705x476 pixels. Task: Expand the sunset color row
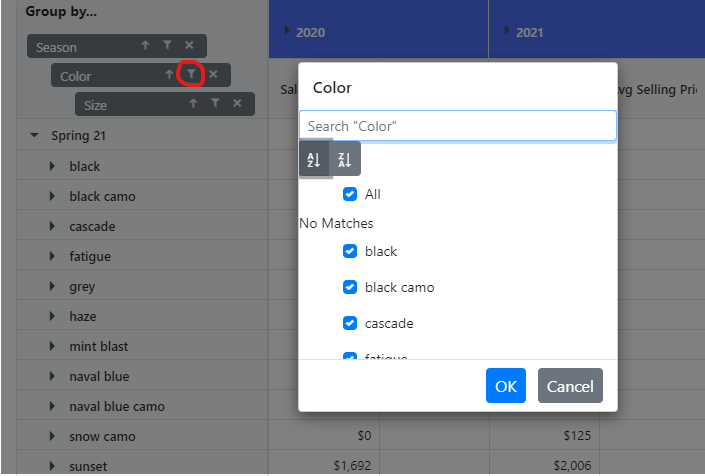pyautogui.click(x=52, y=466)
